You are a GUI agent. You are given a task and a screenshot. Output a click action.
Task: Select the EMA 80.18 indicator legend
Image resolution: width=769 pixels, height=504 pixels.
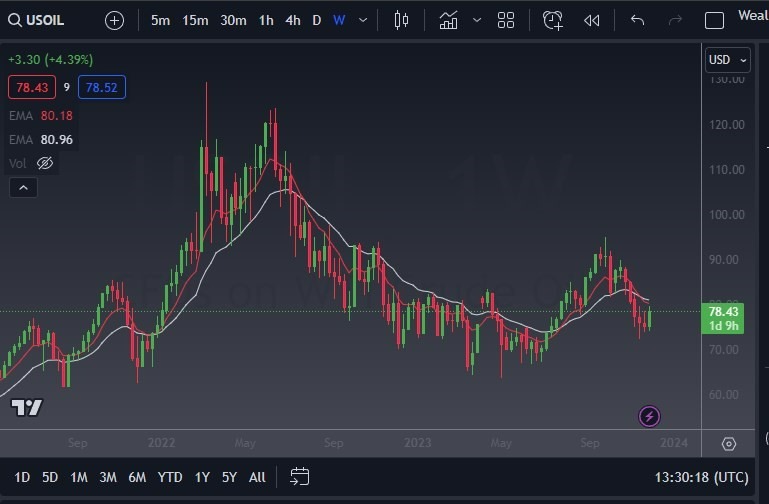pyautogui.click(x=41, y=116)
